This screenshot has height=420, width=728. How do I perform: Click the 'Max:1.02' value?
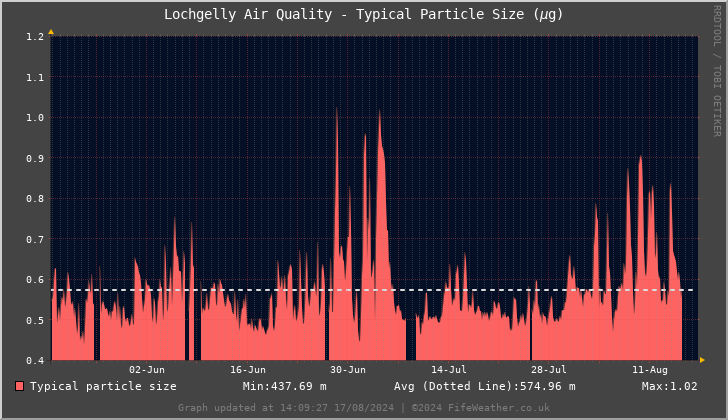(670, 386)
